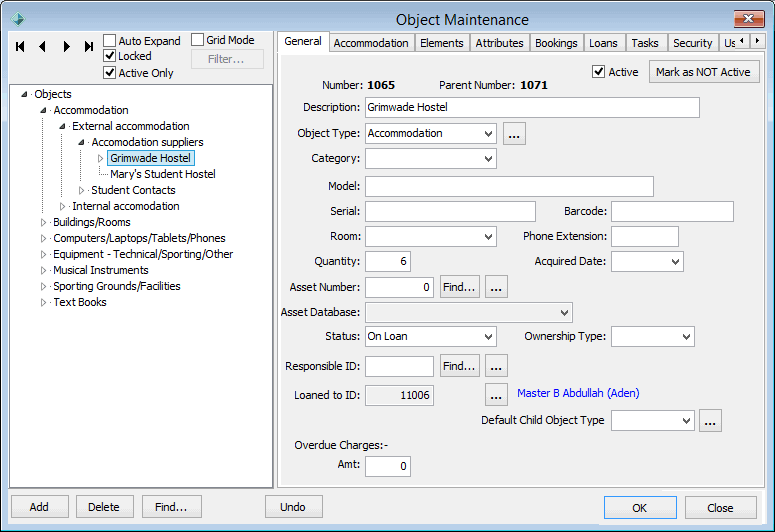Expand the Buildings/Rooms node
This screenshot has width=775, height=532.
tap(43, 222)
